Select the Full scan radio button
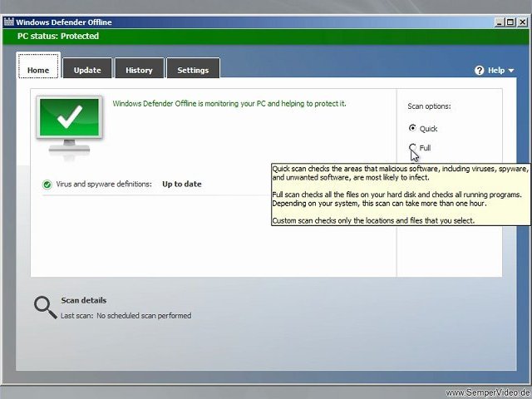 click(412, 147)
